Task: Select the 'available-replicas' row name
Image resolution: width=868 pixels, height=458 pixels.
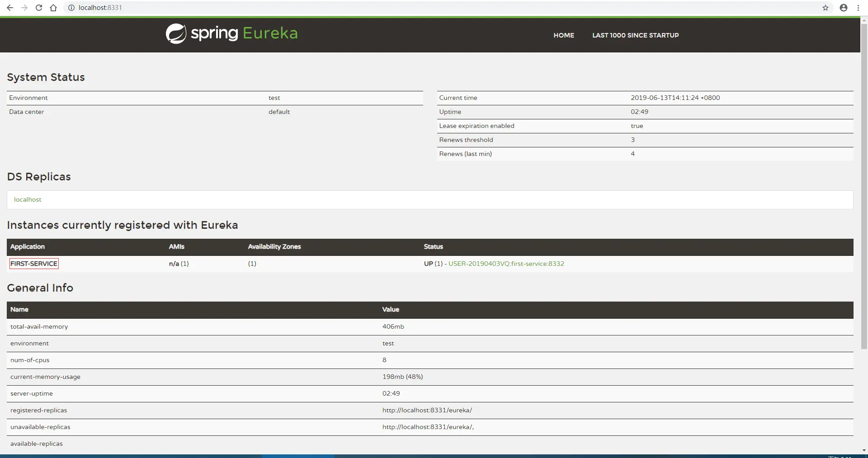Action: click(37, 444)
